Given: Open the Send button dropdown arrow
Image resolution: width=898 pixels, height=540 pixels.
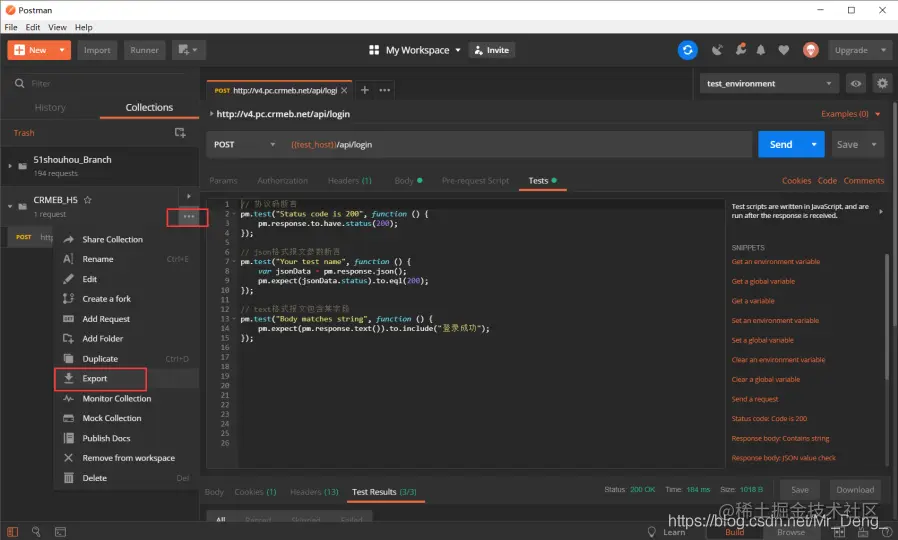Looking at the screenshot, I should pos(814,145).
